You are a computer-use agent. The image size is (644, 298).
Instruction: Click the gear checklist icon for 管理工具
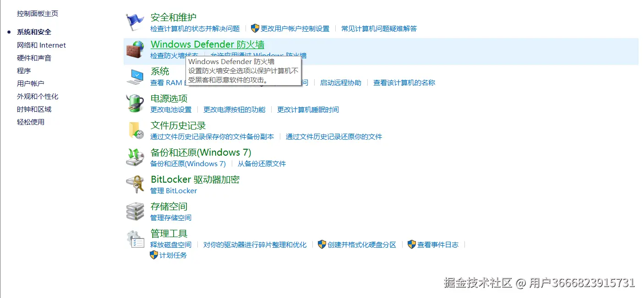pos(135,238)
